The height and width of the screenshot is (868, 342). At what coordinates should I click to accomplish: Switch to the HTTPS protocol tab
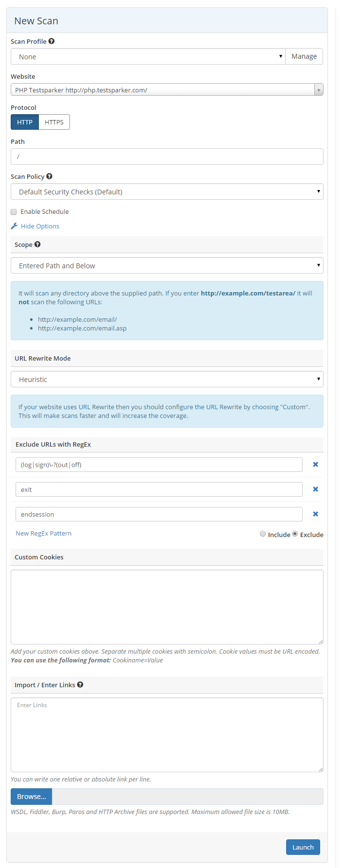53,122
